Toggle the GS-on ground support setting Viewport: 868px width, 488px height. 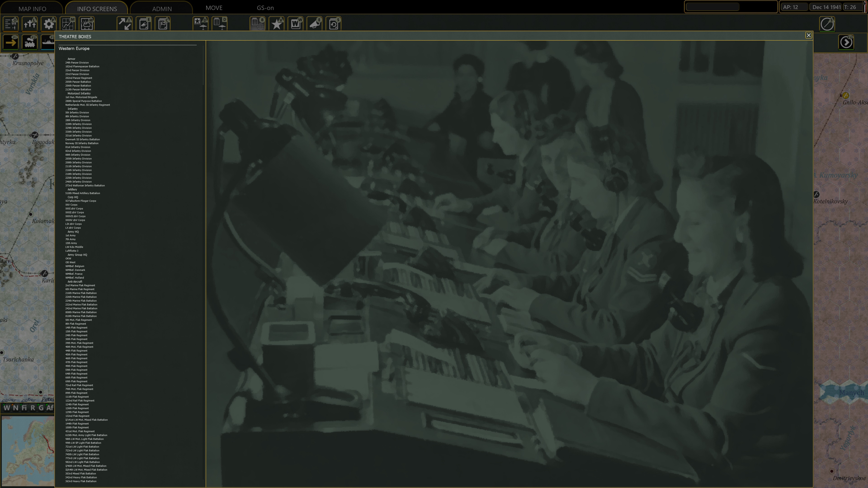click(x=265, y=8)
